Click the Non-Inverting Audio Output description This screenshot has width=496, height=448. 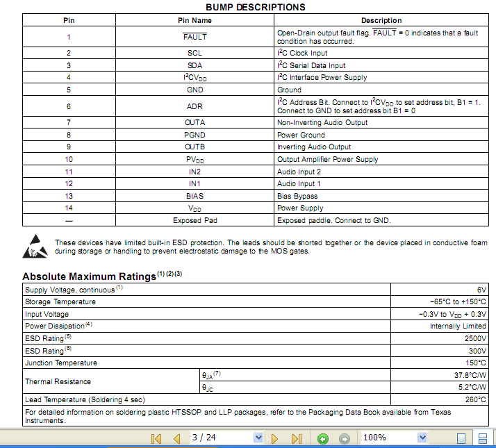[x=322, y=122]
